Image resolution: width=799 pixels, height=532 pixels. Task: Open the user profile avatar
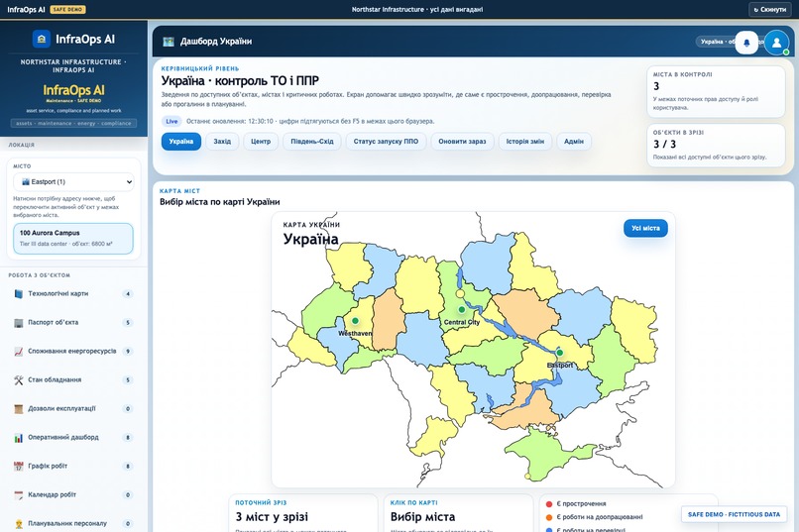776,43
